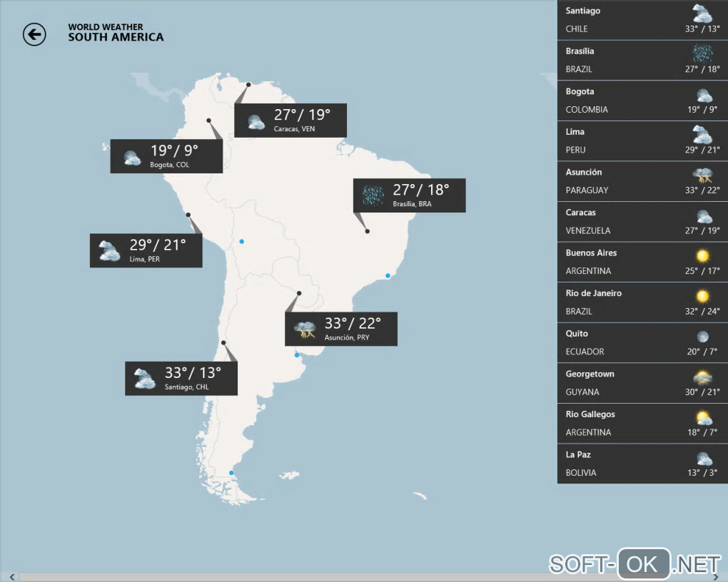Click sun icon in Buenos Aires list row
Screen dimensions: 728x582
pos(702,256)
